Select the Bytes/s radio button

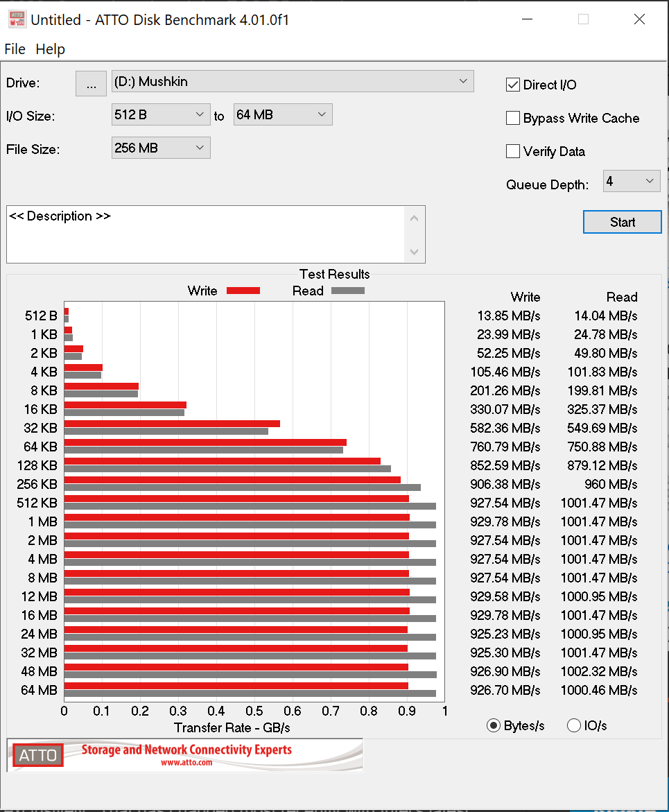click(494, 726)
